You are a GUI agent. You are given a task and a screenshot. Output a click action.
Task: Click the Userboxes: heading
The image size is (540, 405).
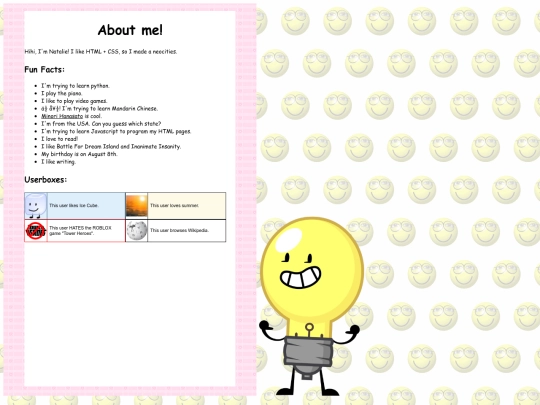tap(45, 180)
